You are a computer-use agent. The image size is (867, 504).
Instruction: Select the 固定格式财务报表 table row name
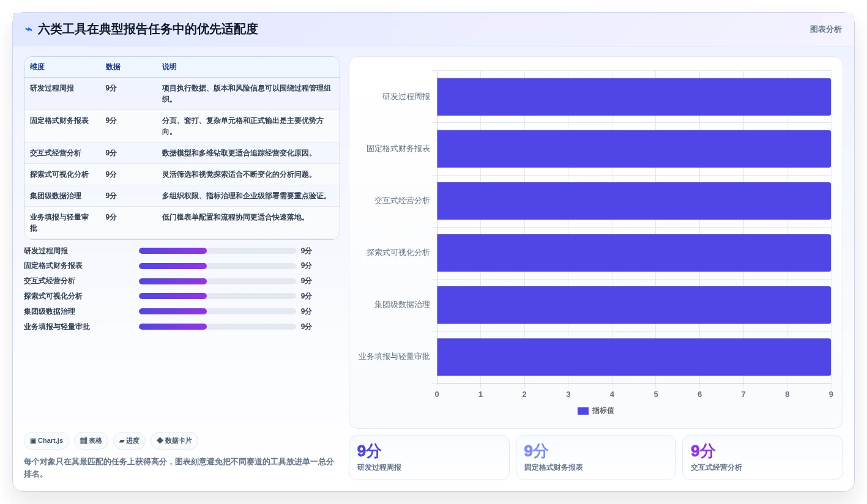click(x=59, y=120)
